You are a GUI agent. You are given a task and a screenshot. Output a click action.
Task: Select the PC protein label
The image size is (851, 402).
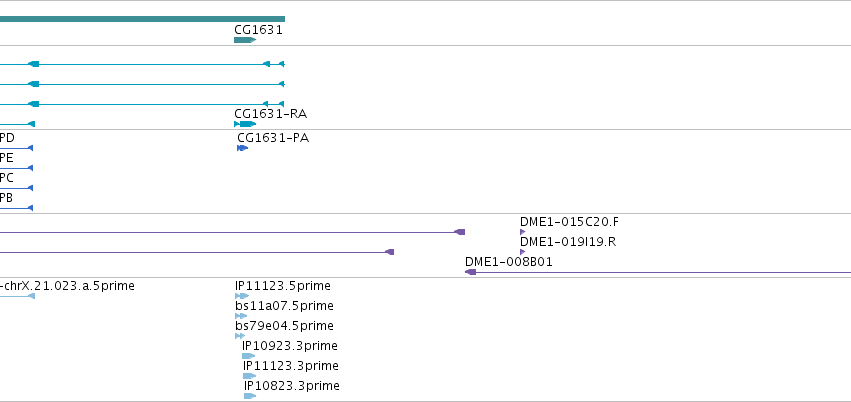(7, 178)
